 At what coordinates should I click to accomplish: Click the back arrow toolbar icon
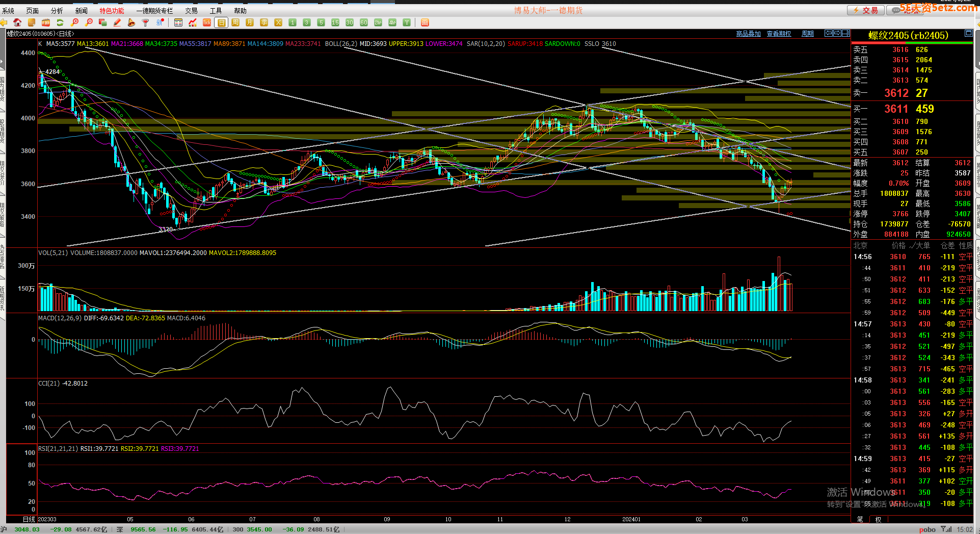tap(4, 22)
